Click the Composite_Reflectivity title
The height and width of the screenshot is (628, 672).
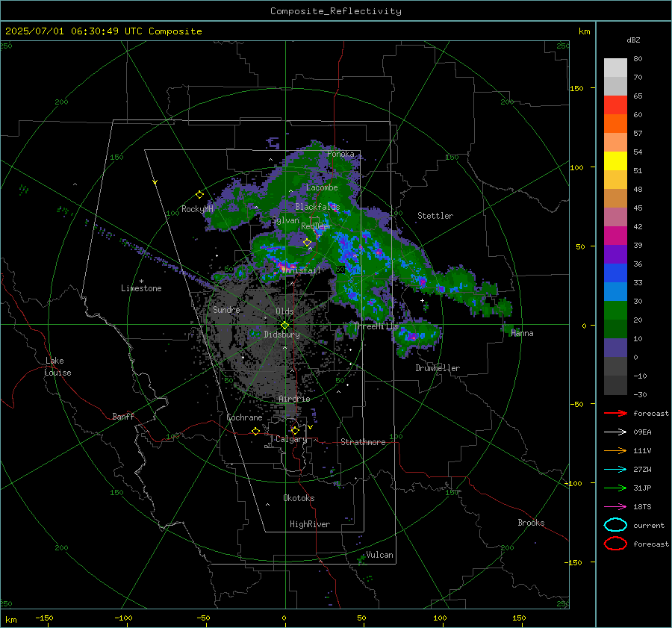tap(336, 11)
